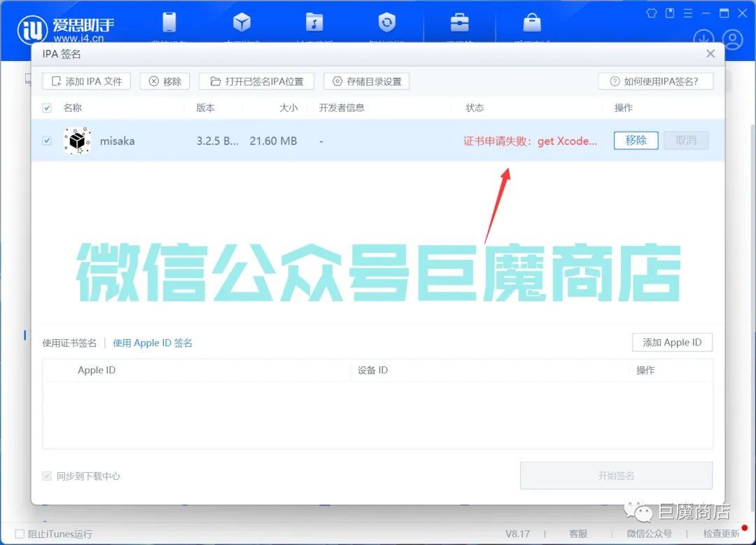Click the blue 移除 button in the misaka row
756x545 pixels.
click(x=636, y=140)
